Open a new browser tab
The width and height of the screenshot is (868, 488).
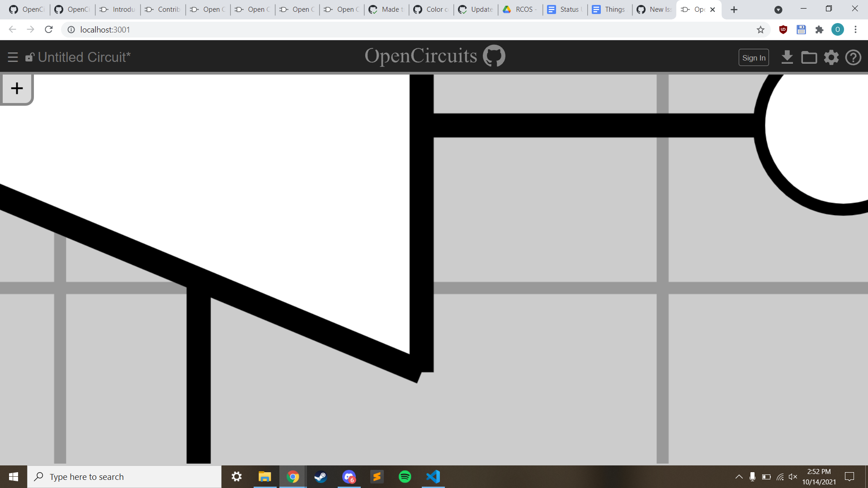[x=734, y=9]
